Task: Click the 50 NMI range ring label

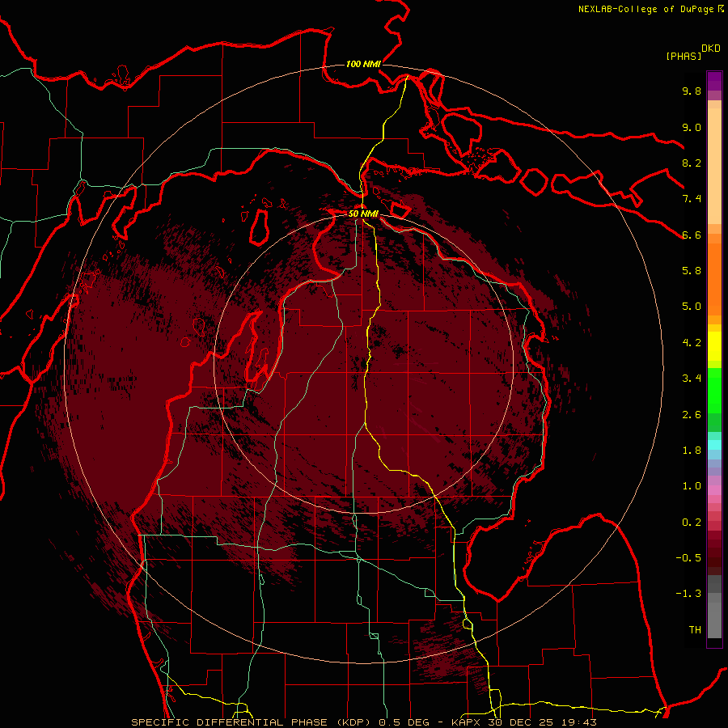Action: [363, 214]
